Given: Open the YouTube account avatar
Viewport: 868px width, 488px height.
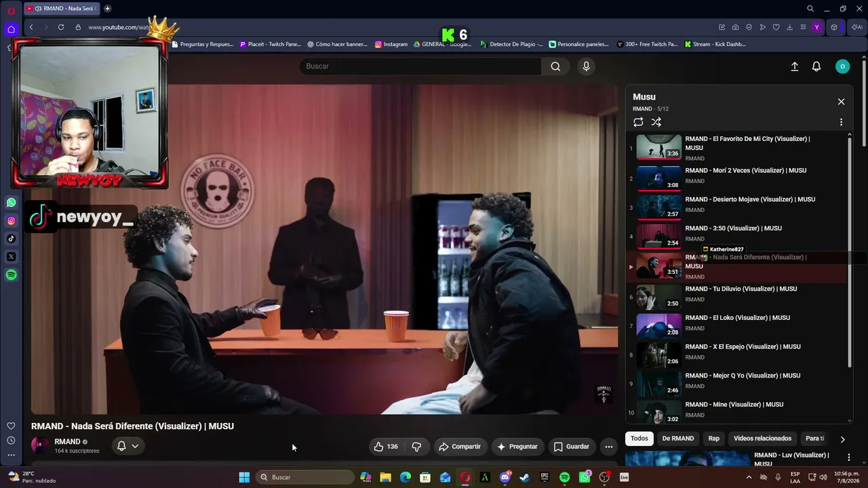Looking at the screenshot, I should pyautogui.click(x=842, y=66).
